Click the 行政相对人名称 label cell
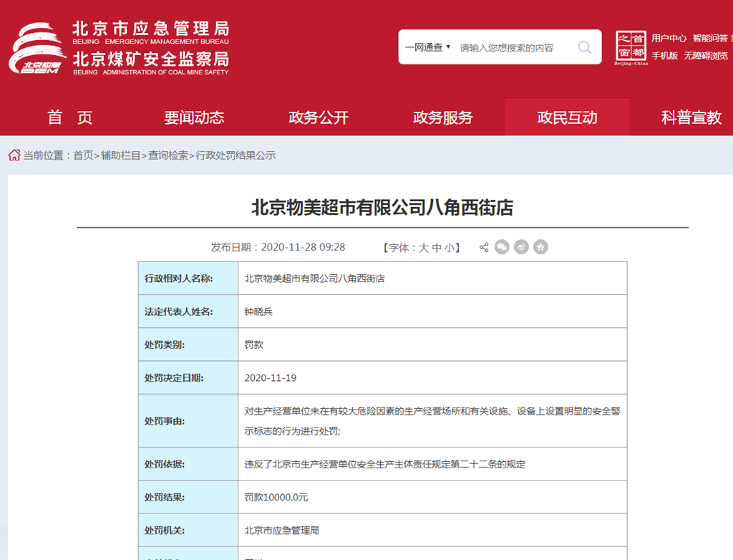The image size is (733, 560). pos(188,279)
